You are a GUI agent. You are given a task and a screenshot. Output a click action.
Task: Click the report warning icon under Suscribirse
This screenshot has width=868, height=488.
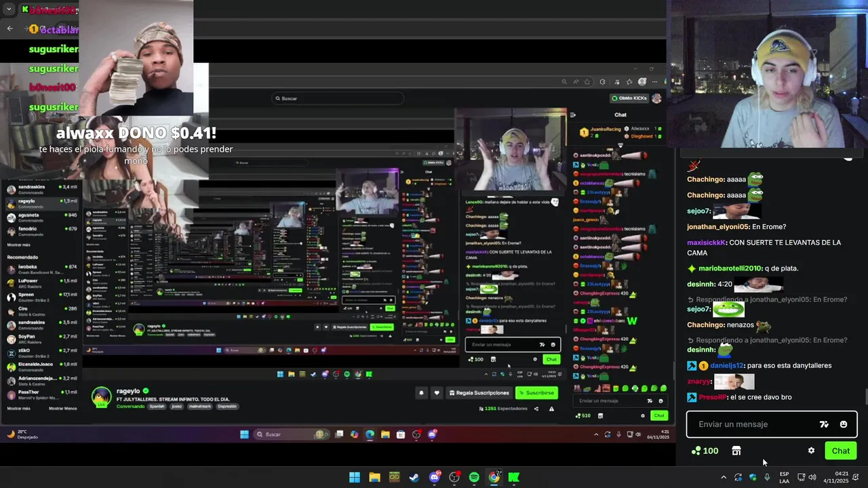point(551,409)
